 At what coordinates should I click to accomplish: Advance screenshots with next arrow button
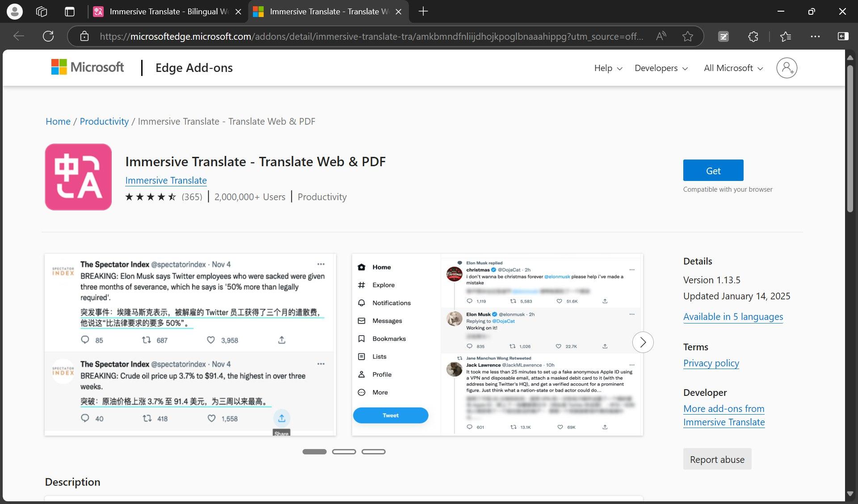[x=643, y=342]
